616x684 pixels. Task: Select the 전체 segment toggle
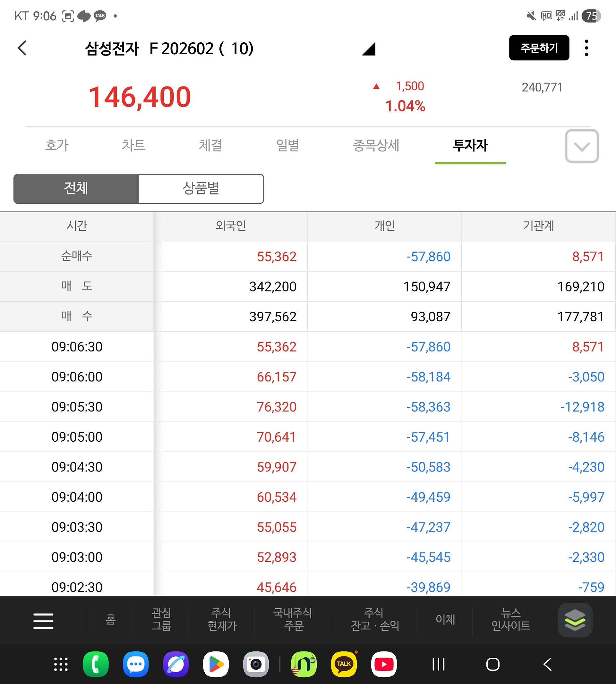pyautogui.click(x=76, y=189)
